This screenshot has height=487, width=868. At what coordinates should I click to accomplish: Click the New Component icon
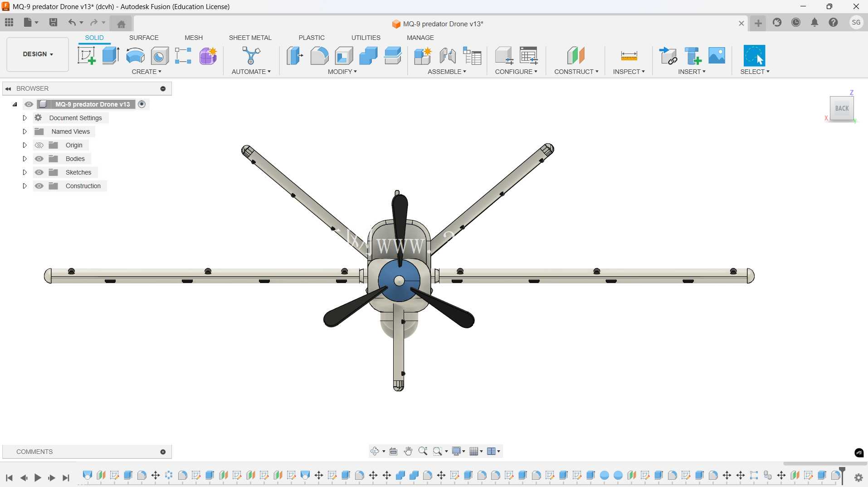point(423,56)
